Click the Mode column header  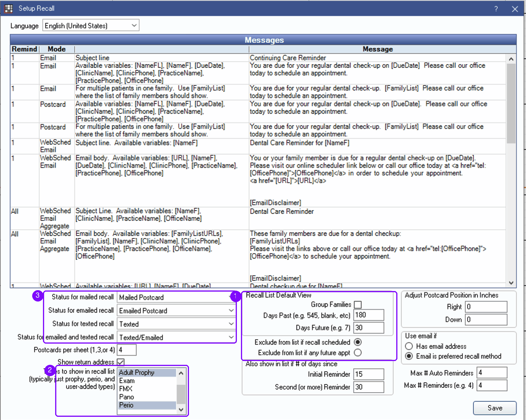57,49
